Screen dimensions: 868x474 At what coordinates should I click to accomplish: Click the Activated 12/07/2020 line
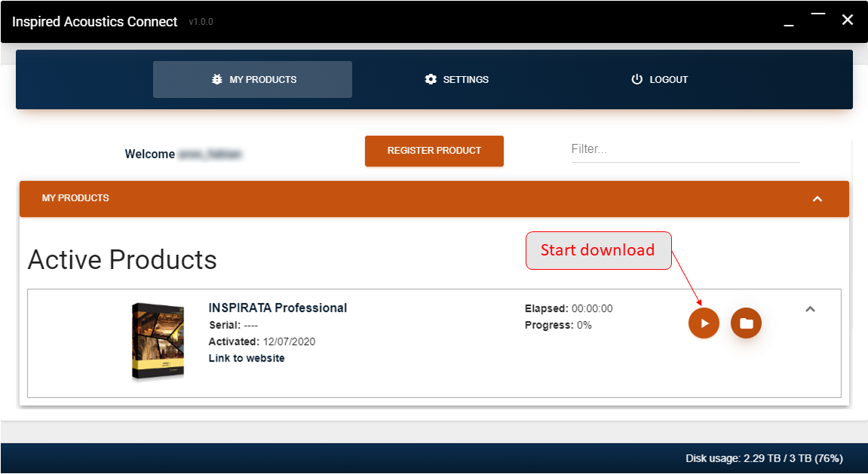[262, 342]
